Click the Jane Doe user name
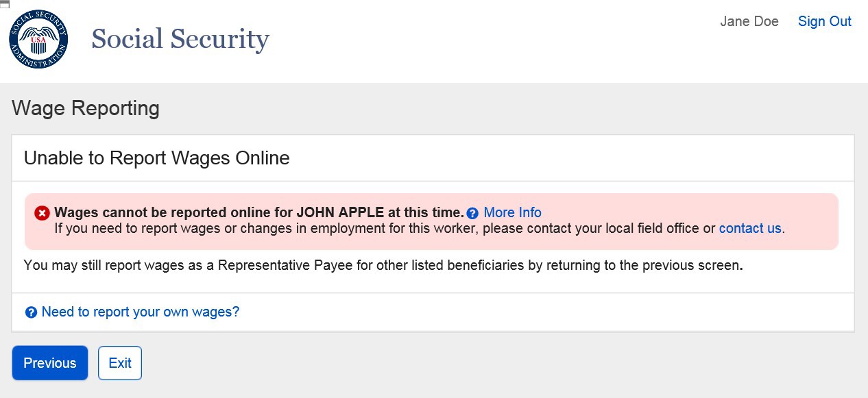The height and width of the screenshot is (398, 868). 749,21
